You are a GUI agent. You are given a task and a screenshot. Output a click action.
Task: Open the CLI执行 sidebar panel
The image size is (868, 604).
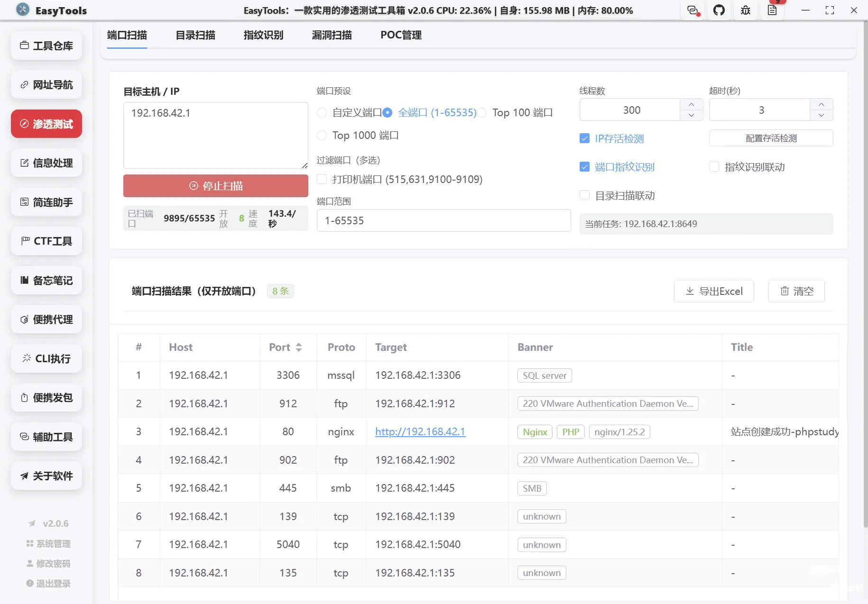tap(46, 359)
